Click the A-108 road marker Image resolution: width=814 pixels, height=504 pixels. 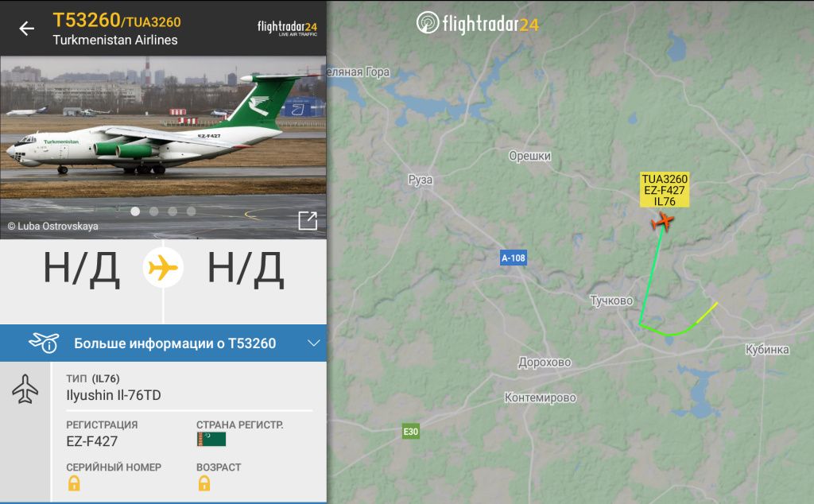tap(514, 258)
